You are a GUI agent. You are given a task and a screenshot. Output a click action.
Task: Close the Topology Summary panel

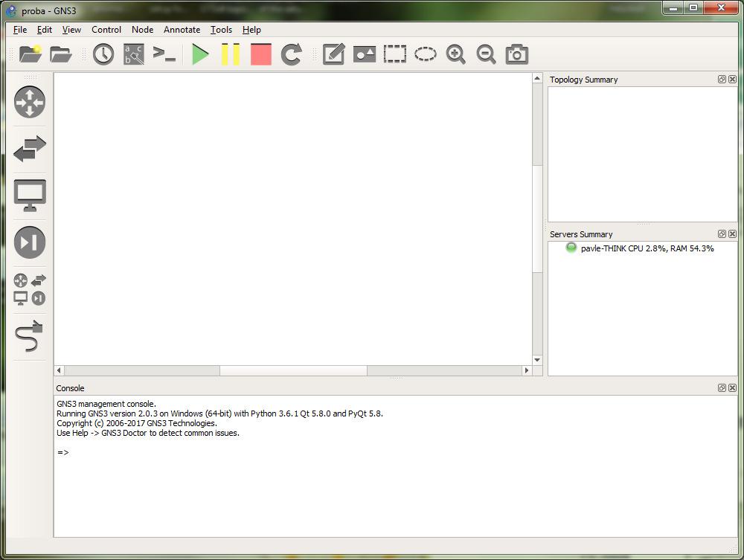coord(732,79)
